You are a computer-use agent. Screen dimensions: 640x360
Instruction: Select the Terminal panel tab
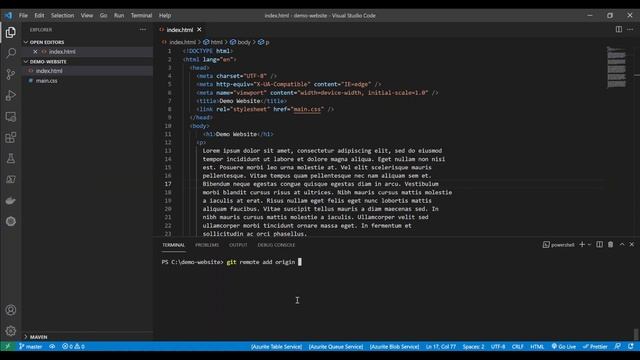point(173,245)
